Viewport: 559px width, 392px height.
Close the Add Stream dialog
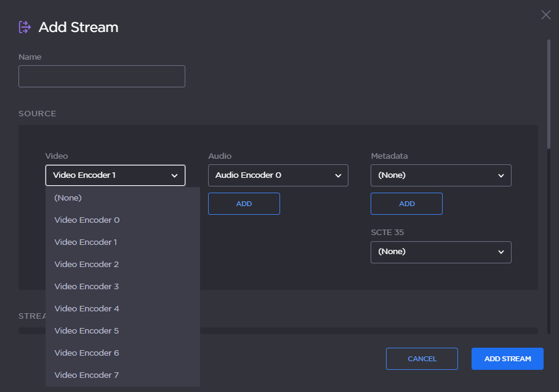click(x=545, y=15)
